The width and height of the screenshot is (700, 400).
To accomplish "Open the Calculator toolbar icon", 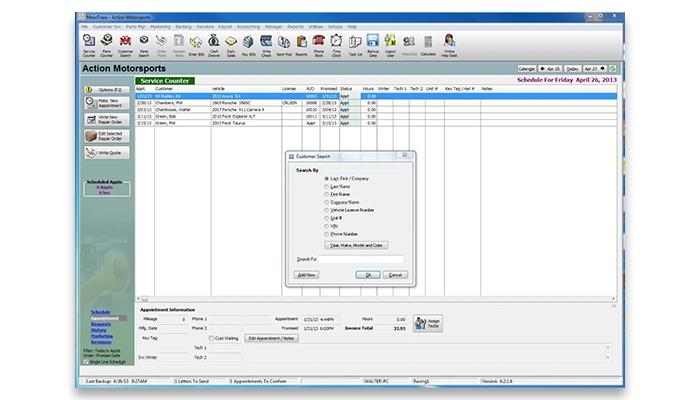I will click(428, 45).
